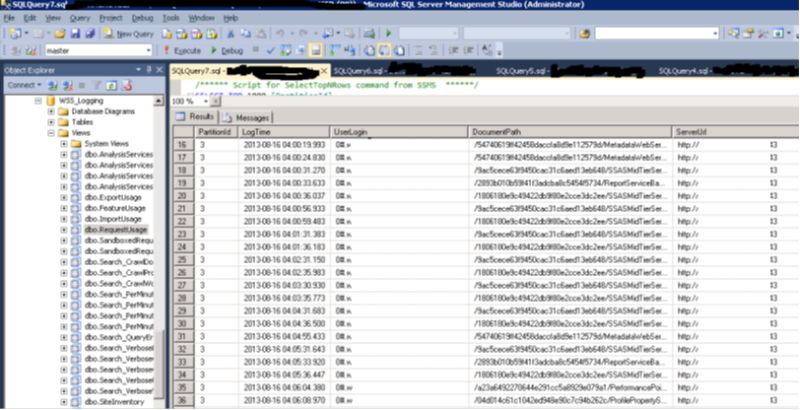The width and height of the screenshot is (800, 410).
Task: Save the current query file
Action: (75, 34)
